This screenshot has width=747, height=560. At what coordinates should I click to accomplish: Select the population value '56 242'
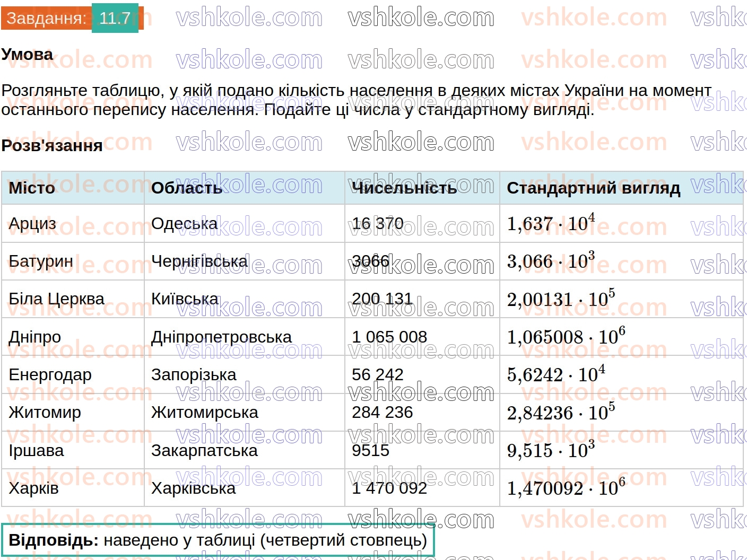click(x=378, y=374)
